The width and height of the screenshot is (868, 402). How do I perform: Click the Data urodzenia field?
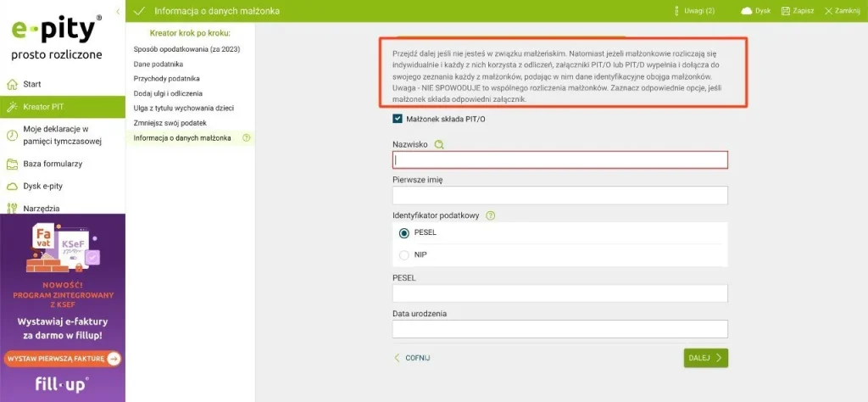559,329
